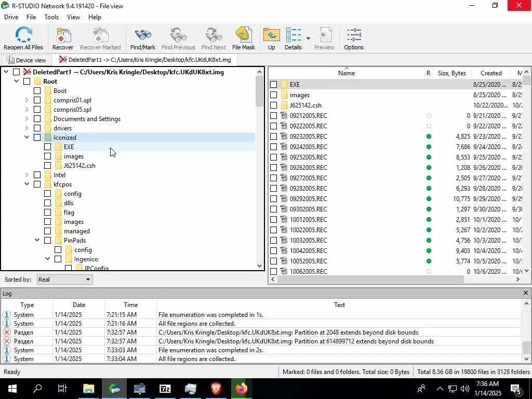Sort file list by Name column
The width and height of the screenshot is (532, 399).
(347, 73)
